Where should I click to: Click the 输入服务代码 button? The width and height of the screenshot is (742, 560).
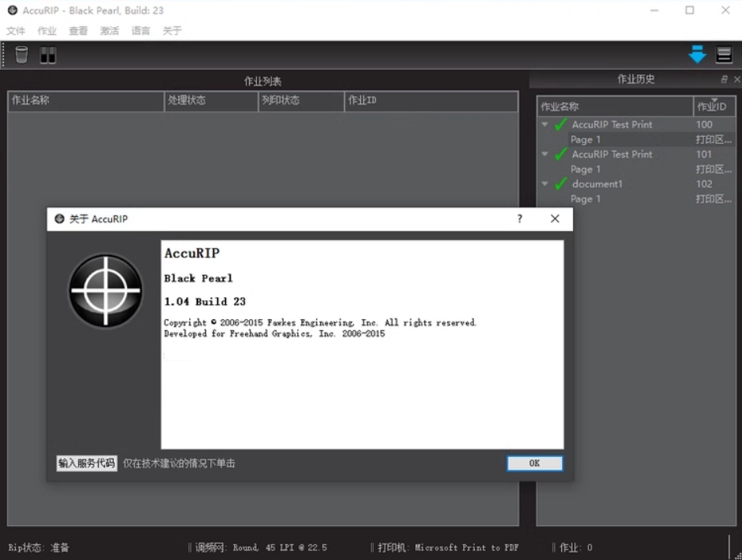86,463
